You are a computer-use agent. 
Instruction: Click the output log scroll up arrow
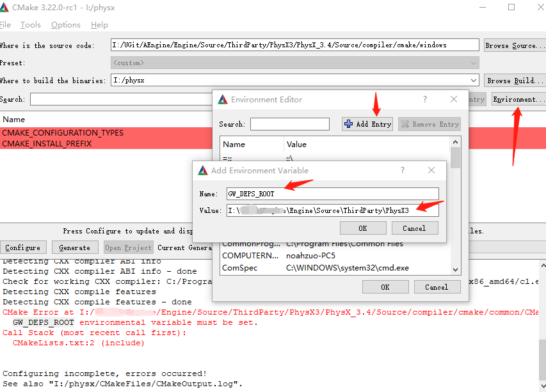pyautogui.click(x=543, y=265)
